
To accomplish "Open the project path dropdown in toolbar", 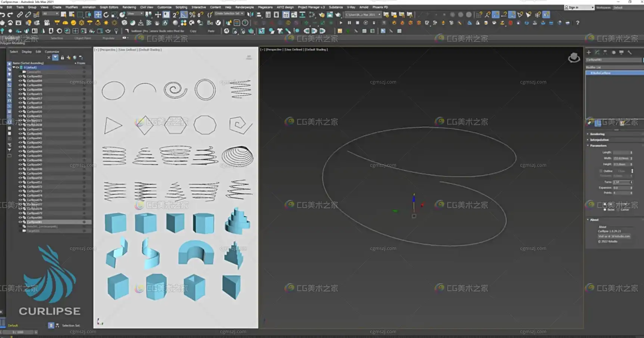I will coord(363,15).
